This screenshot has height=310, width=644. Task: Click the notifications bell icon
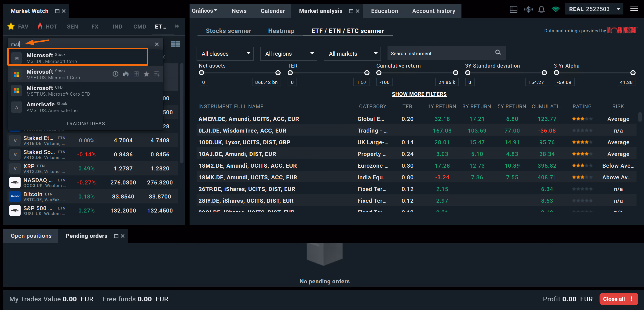[542, 10]
